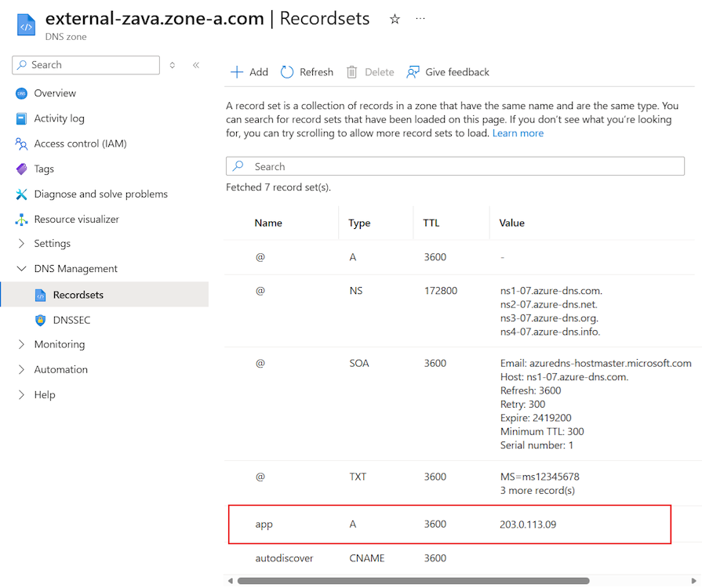Sort by the Type column header
702x588 pixels.
pos(359,223)
